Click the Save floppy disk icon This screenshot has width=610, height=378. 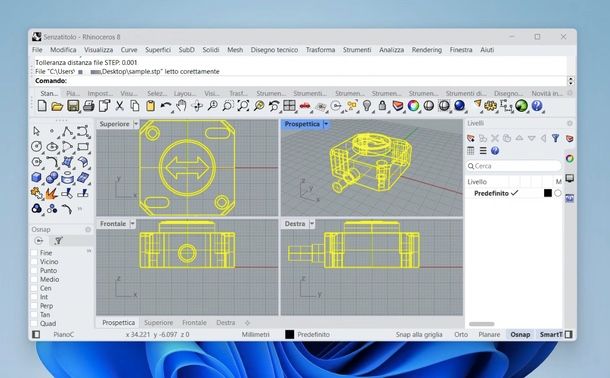(x=73, y=106)
